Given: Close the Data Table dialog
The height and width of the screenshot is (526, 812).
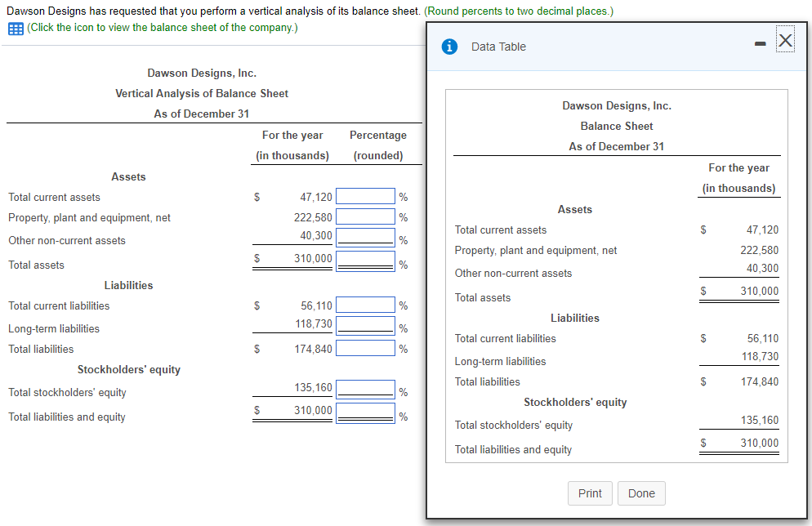Looking at the screenshot, I should point(786,40).
